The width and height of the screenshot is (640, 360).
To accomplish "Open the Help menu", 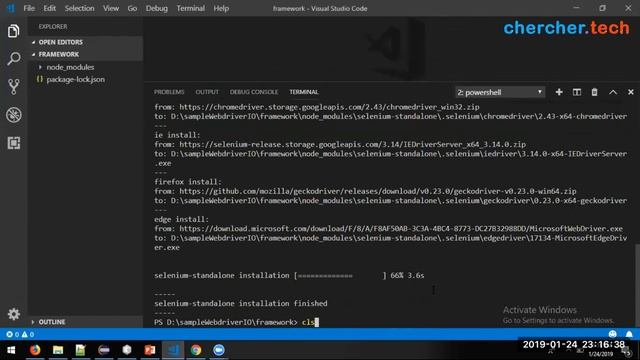I will pyautogui.click(x=221, y=8).
